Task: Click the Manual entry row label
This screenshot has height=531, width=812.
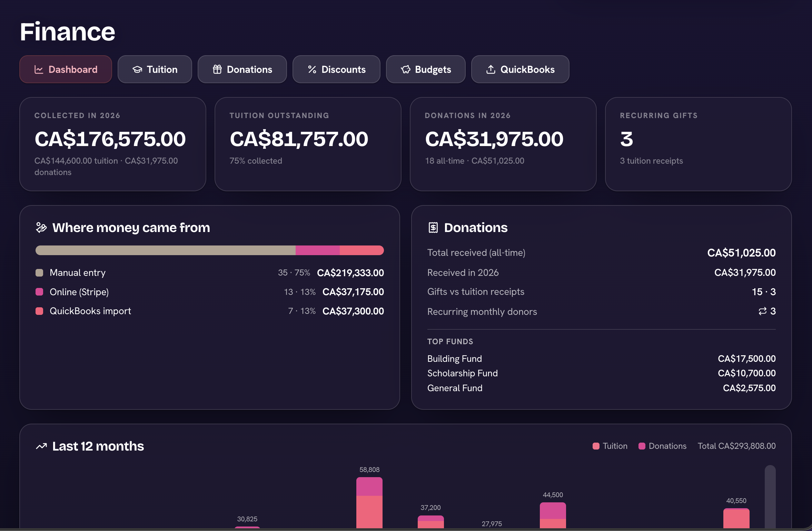Action: coord(78,273)
